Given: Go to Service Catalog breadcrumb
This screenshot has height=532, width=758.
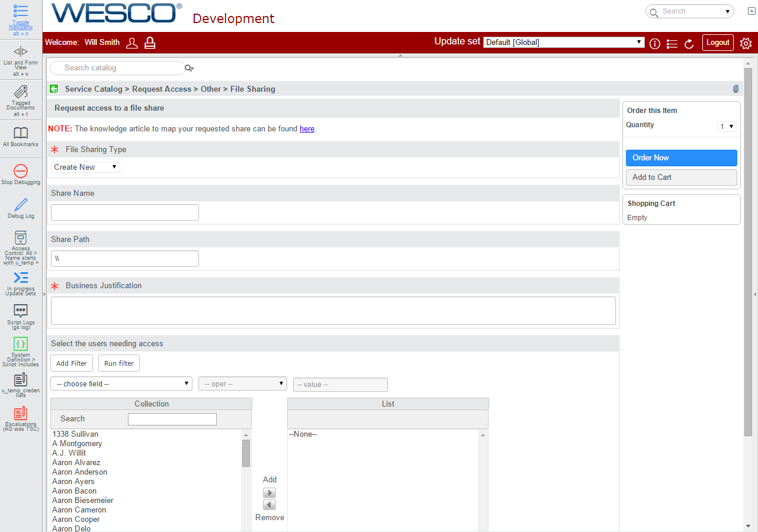Looking at the screenshot, I should [x=94, y=89].
